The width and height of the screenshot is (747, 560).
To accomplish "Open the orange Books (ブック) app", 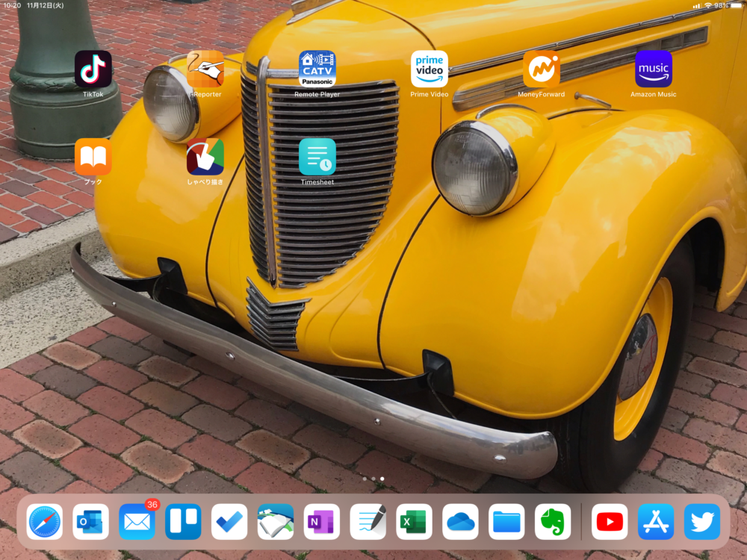I will [x=93, y=157].
